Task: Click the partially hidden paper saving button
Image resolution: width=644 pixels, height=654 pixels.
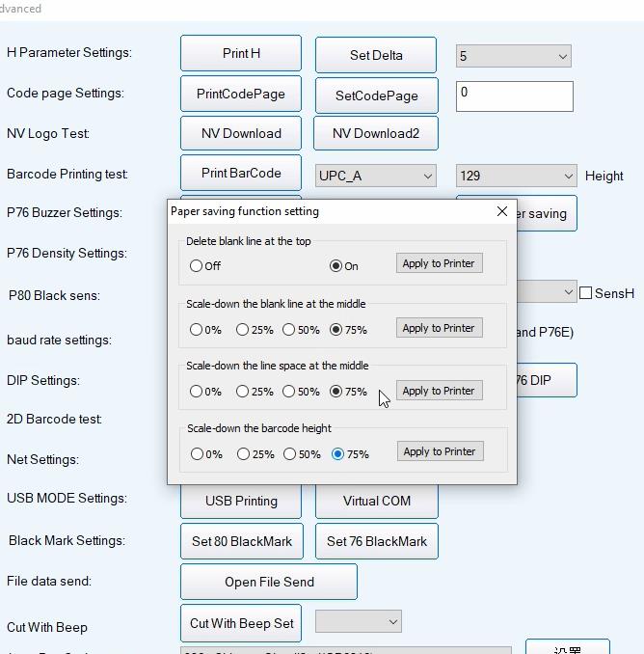Action: (x=547, y=213)
